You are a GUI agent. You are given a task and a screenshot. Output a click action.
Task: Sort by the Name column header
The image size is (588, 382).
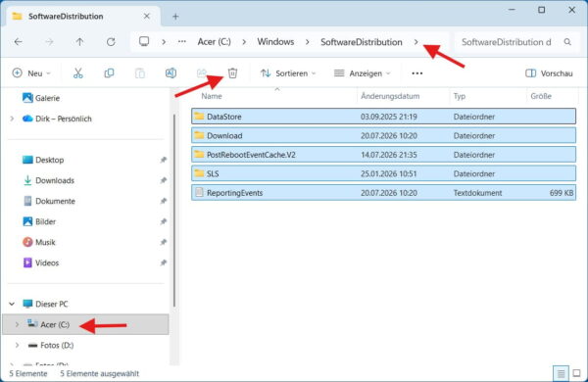(212, 96)
